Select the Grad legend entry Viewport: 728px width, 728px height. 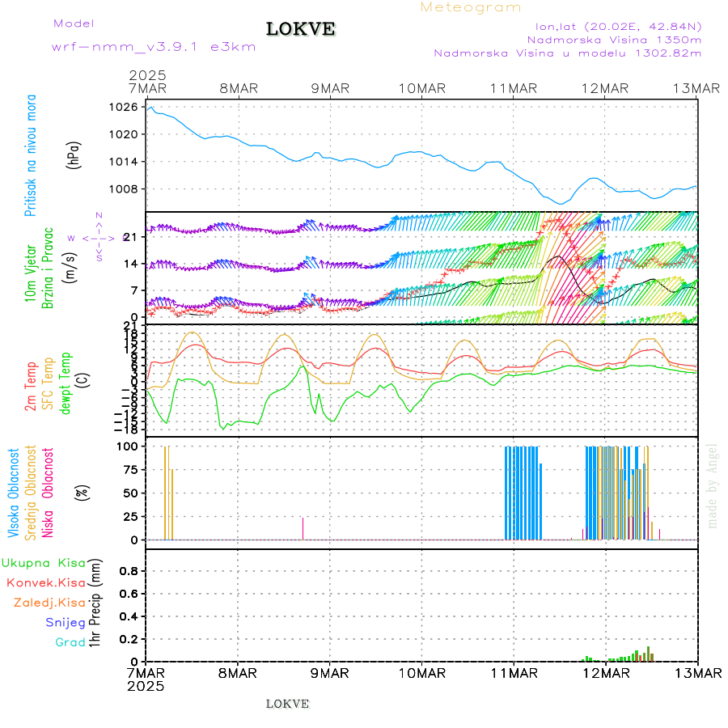click(x=70, y=642)
